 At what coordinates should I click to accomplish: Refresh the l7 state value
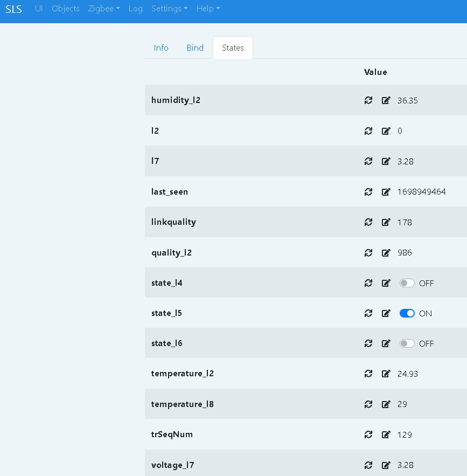click(368, 161)
